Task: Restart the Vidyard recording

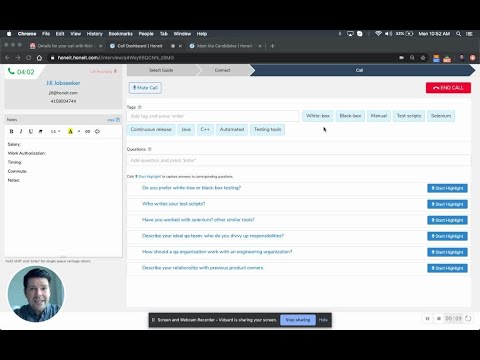Action: pyautogui.click(x=468, y=319)
